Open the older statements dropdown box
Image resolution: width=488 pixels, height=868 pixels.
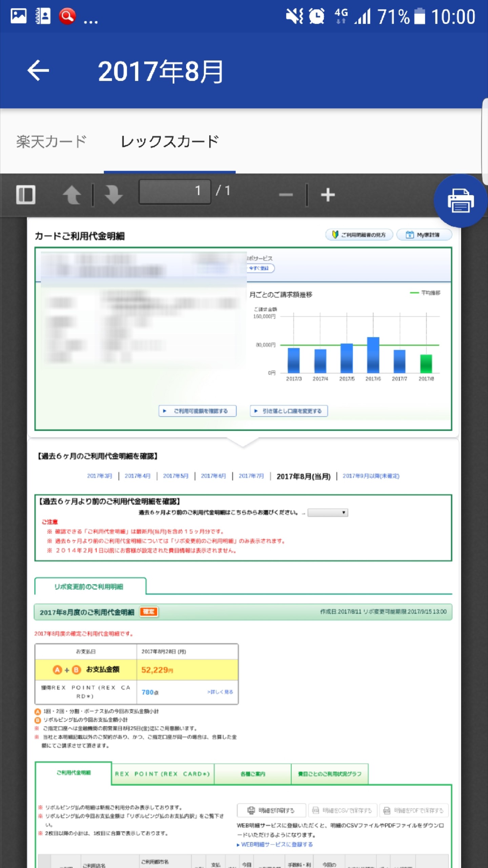coord(328,512)
